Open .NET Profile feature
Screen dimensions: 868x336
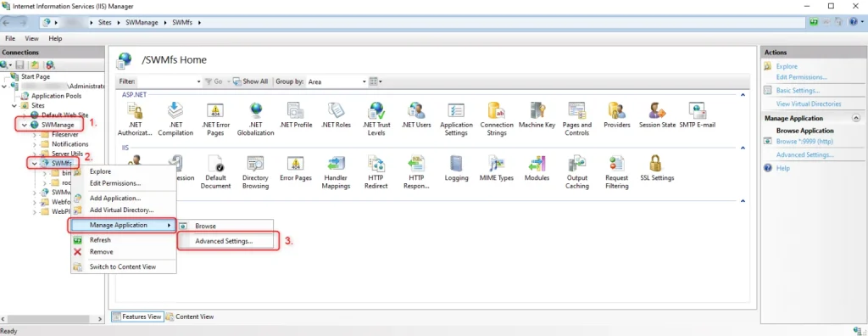[296, 115]
